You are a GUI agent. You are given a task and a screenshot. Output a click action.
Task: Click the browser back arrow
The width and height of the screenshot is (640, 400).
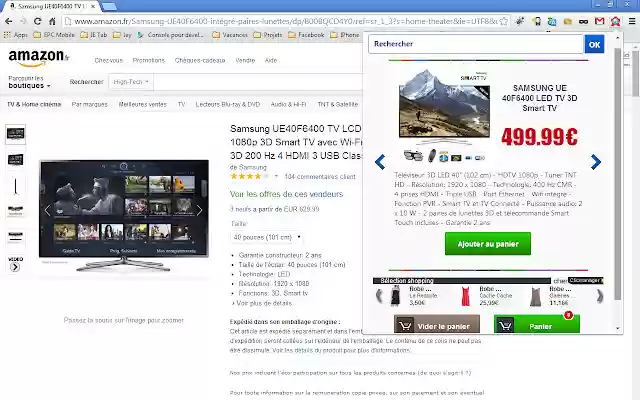pyautogui.click(x=9, y=21)
